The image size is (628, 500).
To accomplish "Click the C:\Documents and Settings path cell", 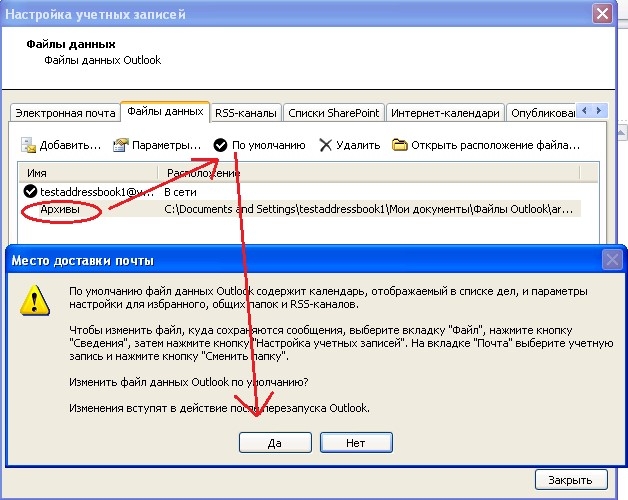I will point(368,209).
